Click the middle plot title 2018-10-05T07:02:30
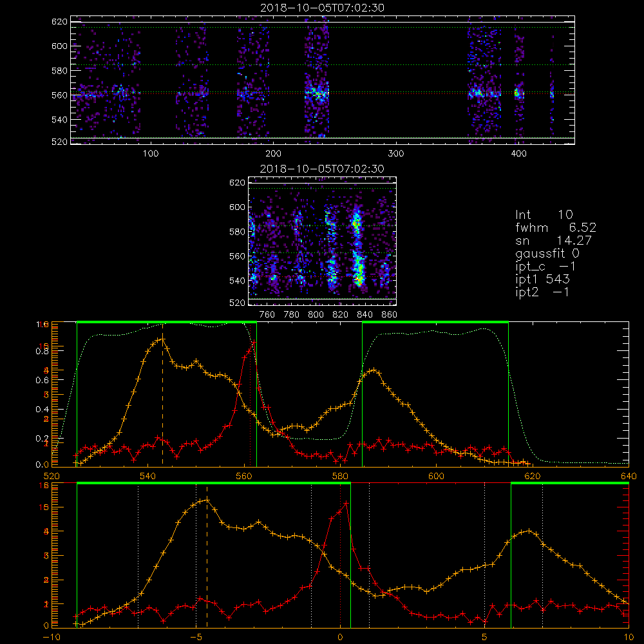This screenshot has width=644, height=644. coord(322,169)
